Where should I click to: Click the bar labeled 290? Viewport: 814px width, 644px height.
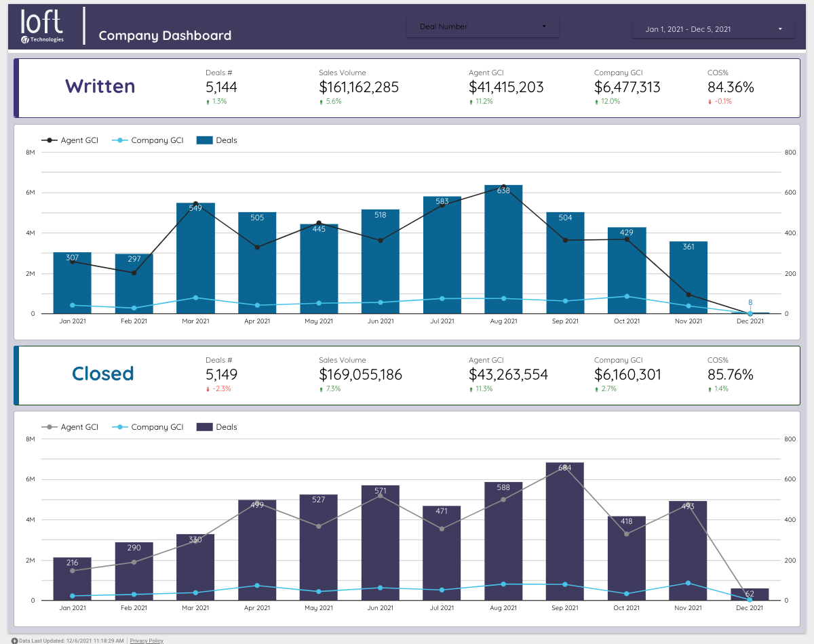134,571
